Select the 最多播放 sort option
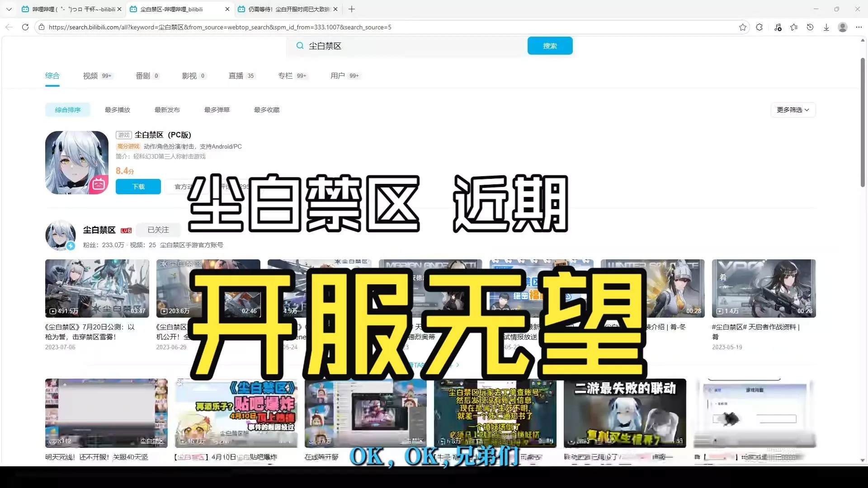The width and height of the screenshot is (868, 488). tap(118, 110)
